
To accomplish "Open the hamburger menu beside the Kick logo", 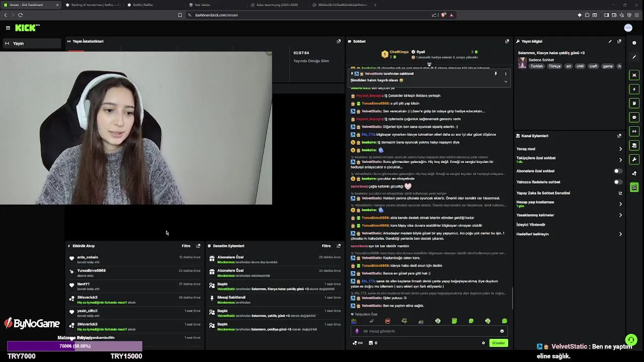I will 8,28.
